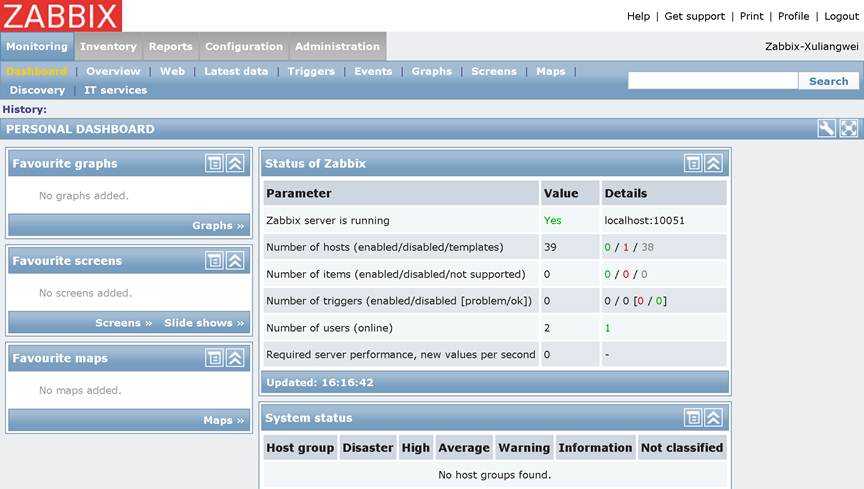Go to IT services
Image resolution: width=864 pixels, height=489 pixels.
[x=116, y=90]
